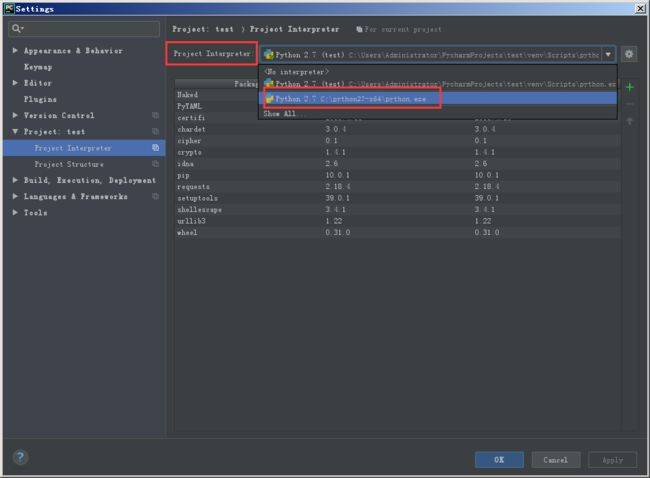Click the Cancel button
This screenshot has width=650, height=478.
555,460
